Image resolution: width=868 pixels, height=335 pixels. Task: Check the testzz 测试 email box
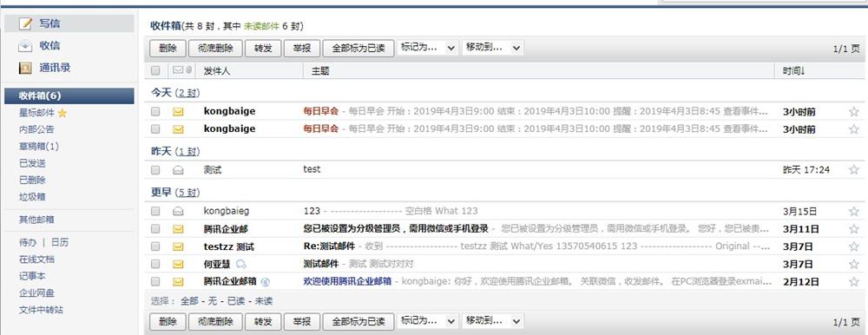click(x=155, y=246)
